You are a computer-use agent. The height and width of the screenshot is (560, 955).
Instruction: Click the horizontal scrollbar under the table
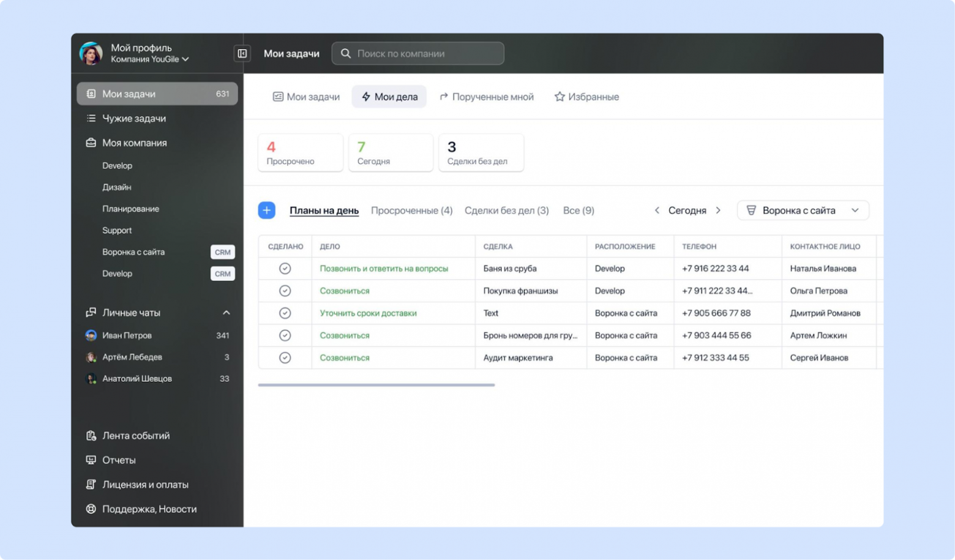click(x=376, y=384)
